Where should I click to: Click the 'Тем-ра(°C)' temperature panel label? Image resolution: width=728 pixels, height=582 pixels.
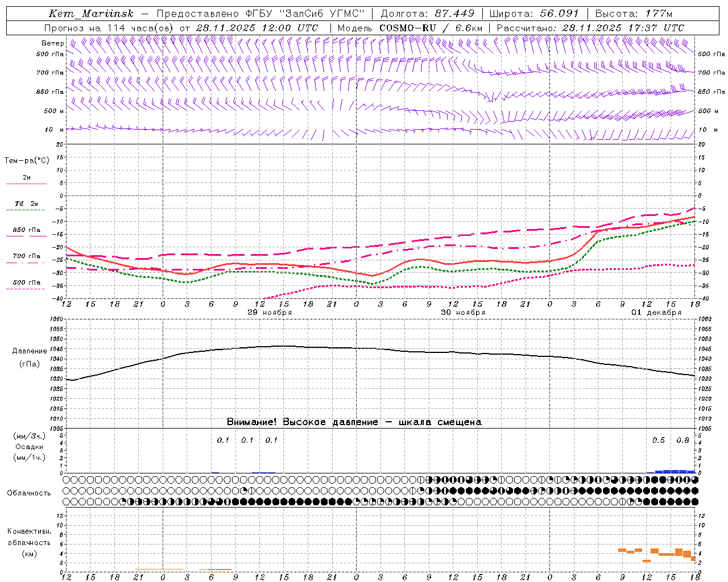click(x=27, y=161)
